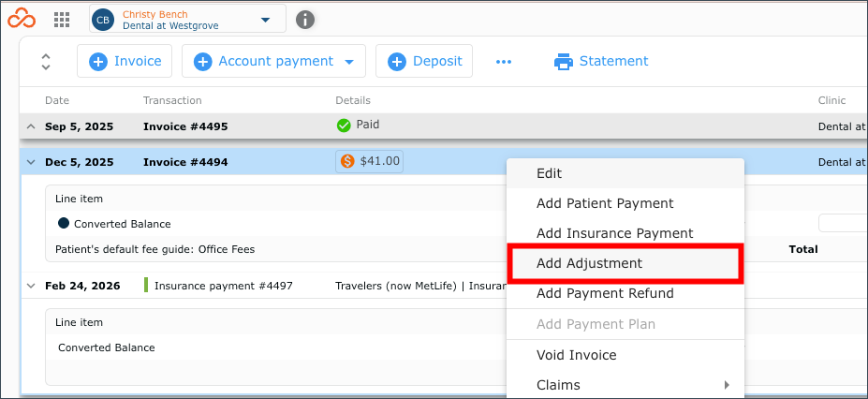The height and width of the screenshot is (399, 868).
Task: Collapse Insurance payment #4497 row
Action: (x=31, y=286)
